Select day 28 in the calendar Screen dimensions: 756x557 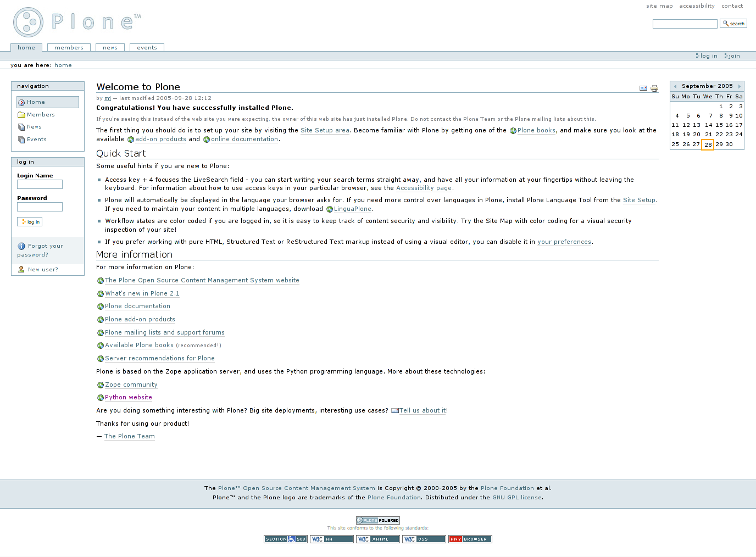[708, 144]
